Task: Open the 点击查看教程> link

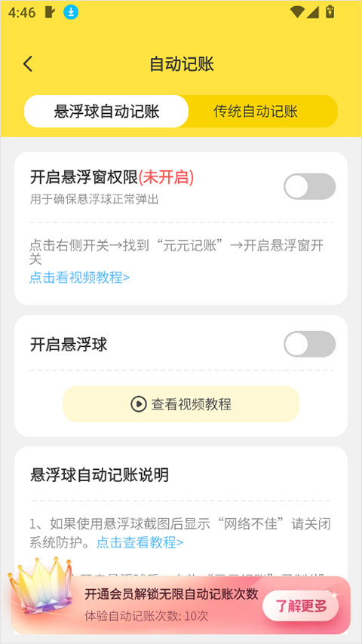Action: pos(140,542)
